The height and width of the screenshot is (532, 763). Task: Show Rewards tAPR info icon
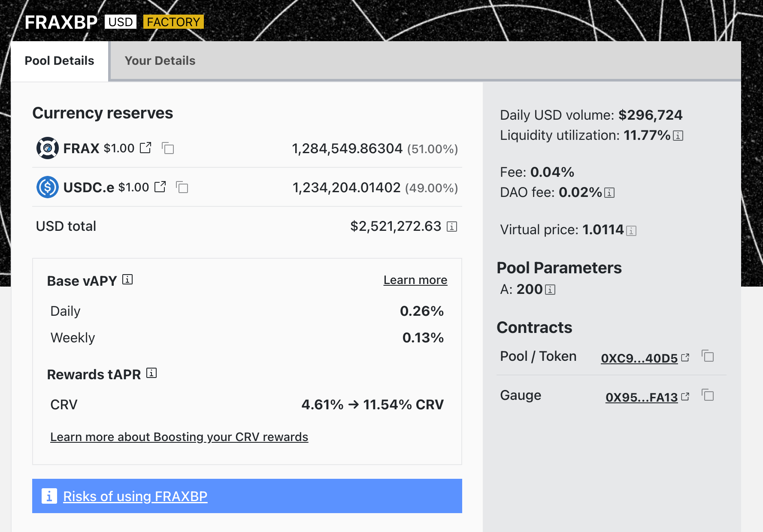[x=151, y=373]
